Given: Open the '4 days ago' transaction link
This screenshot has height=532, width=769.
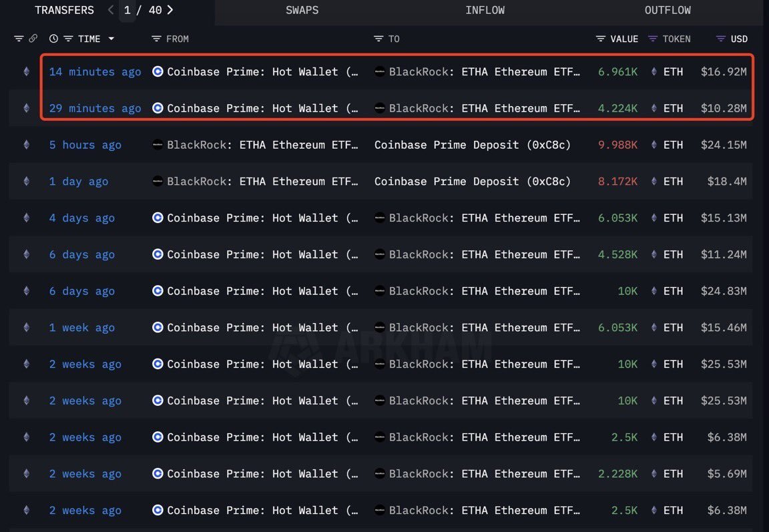Looking at the screenshot, I should (82, 218).
